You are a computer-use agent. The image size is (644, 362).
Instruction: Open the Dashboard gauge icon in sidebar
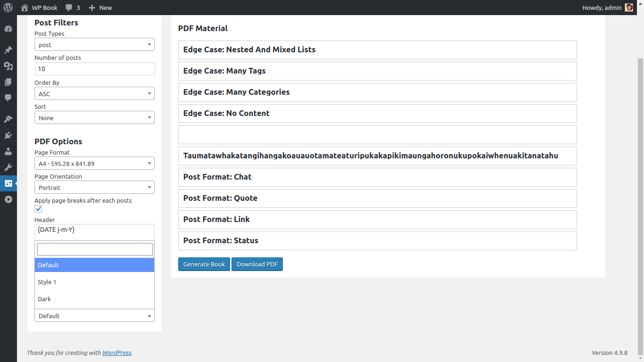(x=8, y=29)
